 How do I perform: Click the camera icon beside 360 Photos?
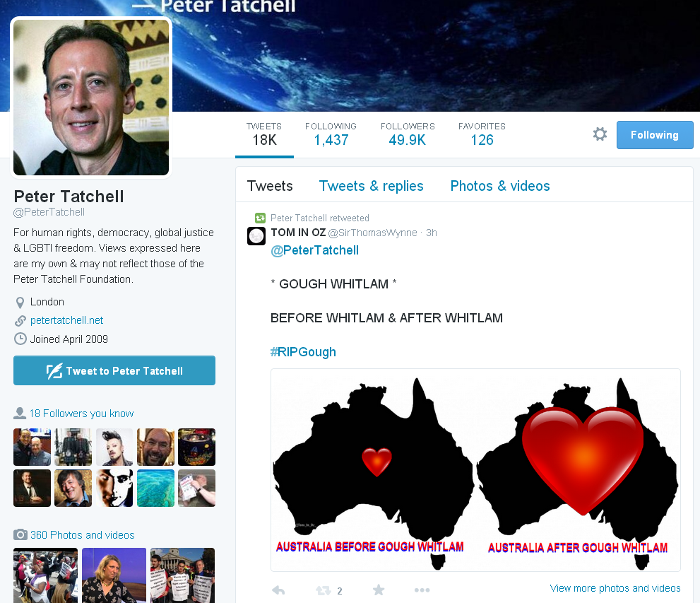tap(20, 534)
